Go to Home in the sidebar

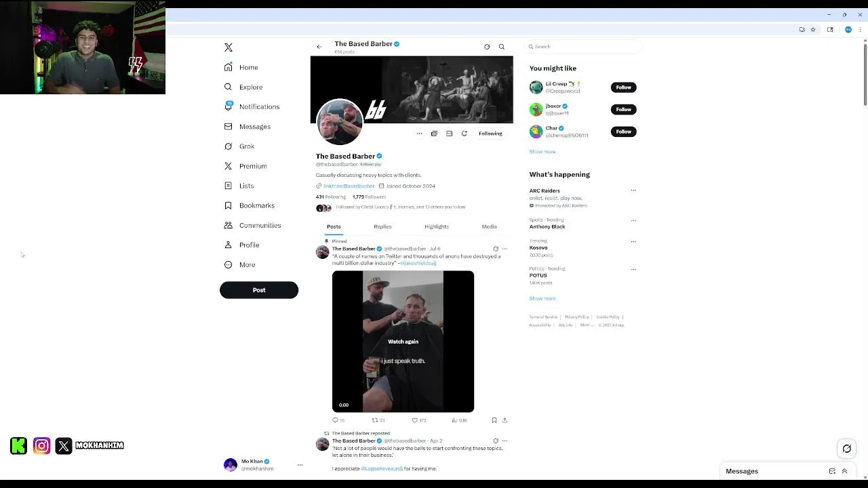[241, 67]
